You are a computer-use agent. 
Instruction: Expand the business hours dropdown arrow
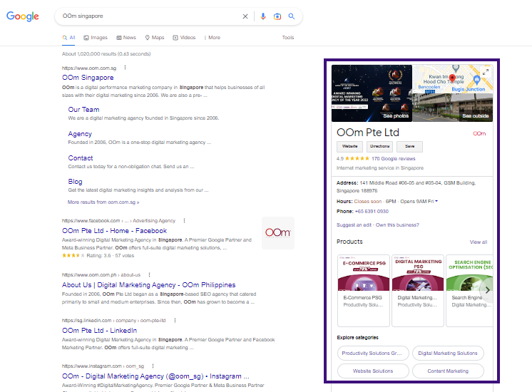436,201
